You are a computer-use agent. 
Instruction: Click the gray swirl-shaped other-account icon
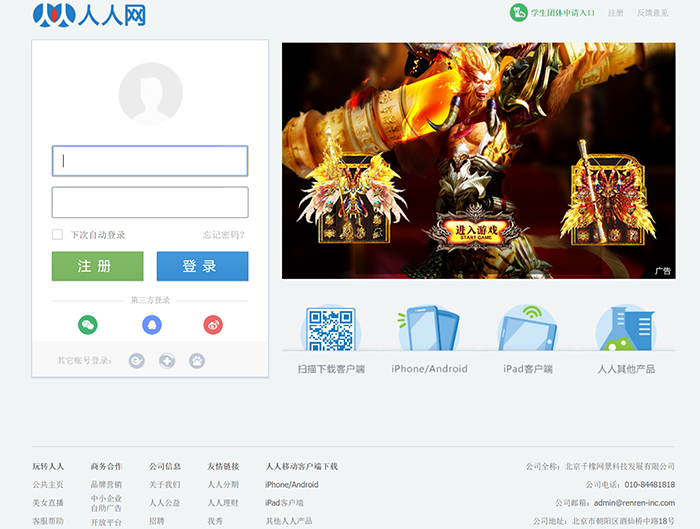pos(137,360)
